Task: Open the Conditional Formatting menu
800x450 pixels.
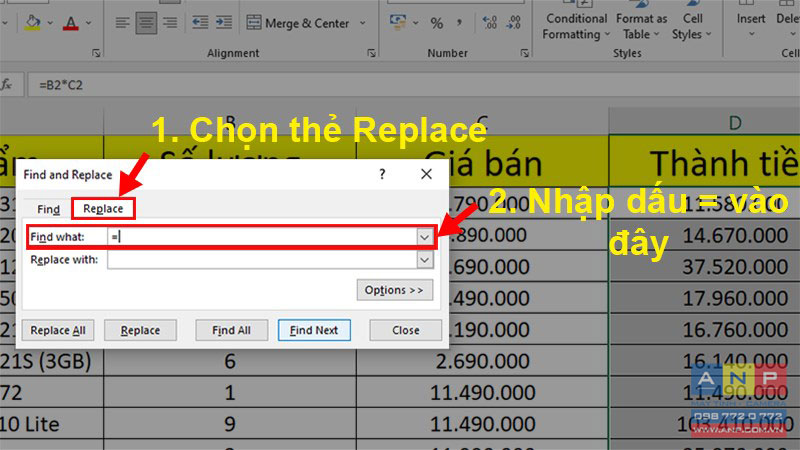Action: point(577,24)
